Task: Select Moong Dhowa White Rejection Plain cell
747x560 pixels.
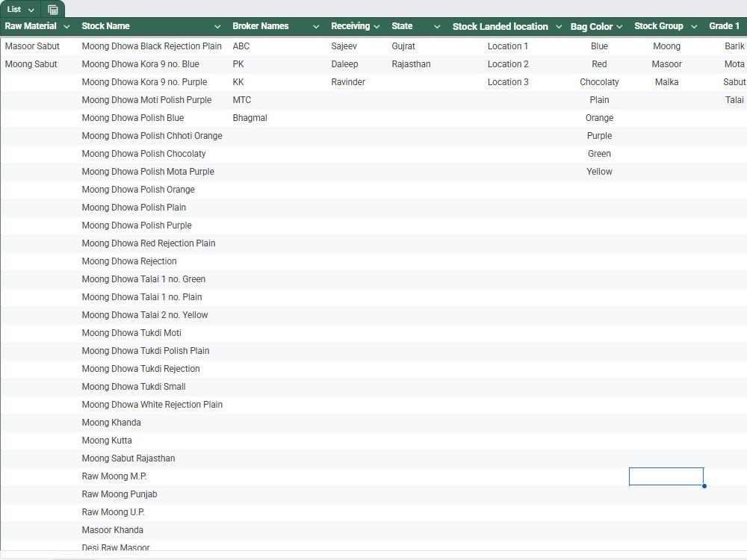Action: pos(152,405)
